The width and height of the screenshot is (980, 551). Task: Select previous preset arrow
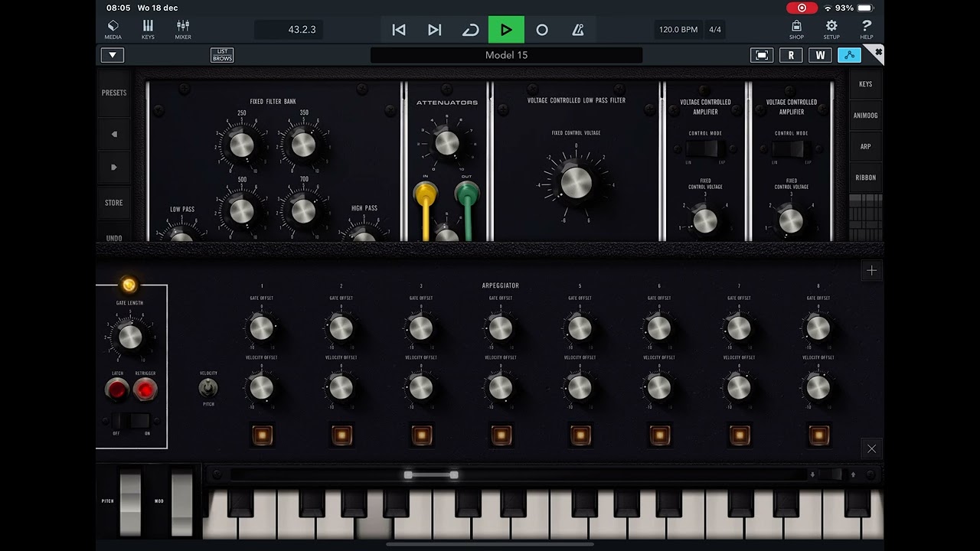coord(114,134)
